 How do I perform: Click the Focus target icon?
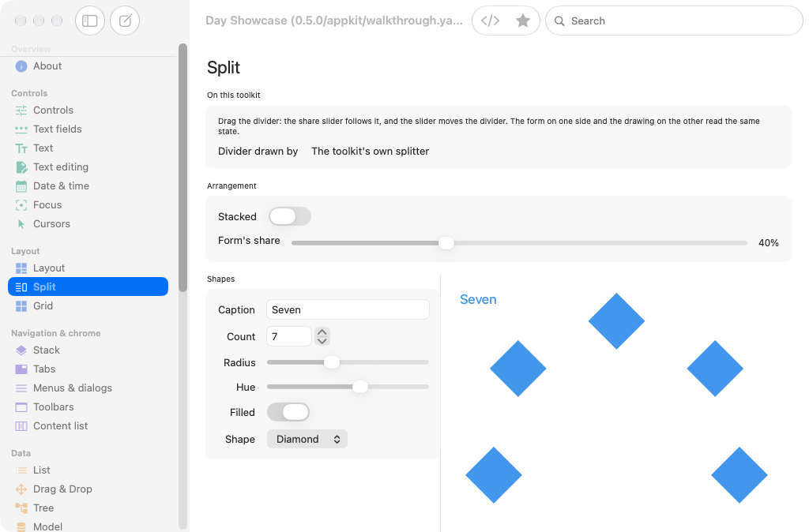click(x=21, y=205)
